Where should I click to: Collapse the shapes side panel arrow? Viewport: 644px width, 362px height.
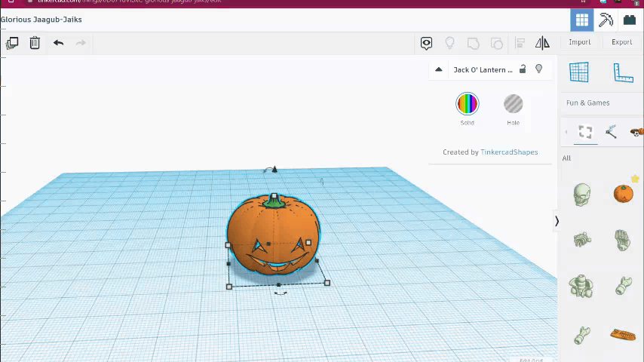557,221
